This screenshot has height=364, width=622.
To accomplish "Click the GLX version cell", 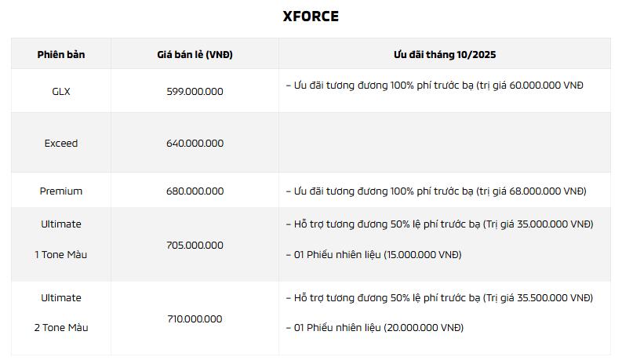I will (x=61, y=91).
